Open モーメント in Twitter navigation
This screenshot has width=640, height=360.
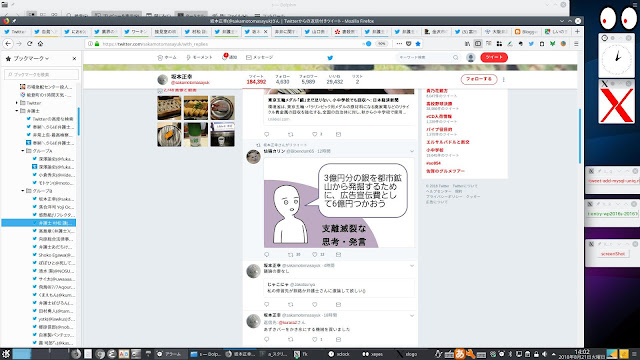click(199, 58)
